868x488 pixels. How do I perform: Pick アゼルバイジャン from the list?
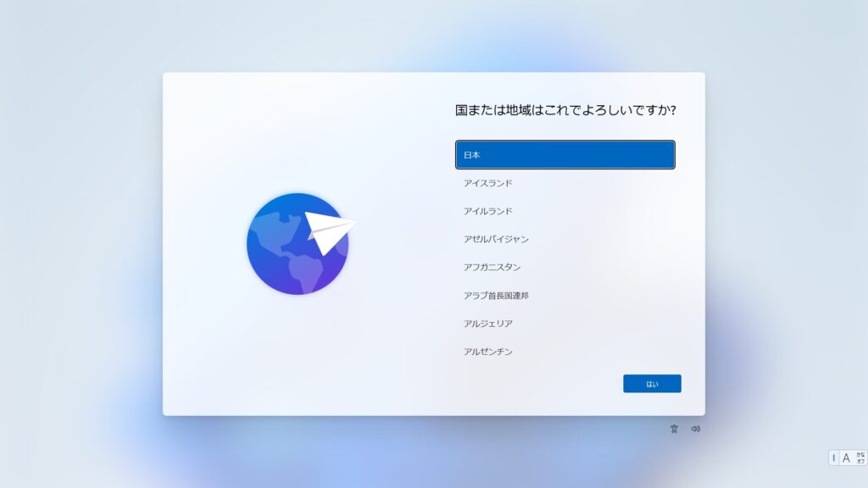[x=565, y=240]
